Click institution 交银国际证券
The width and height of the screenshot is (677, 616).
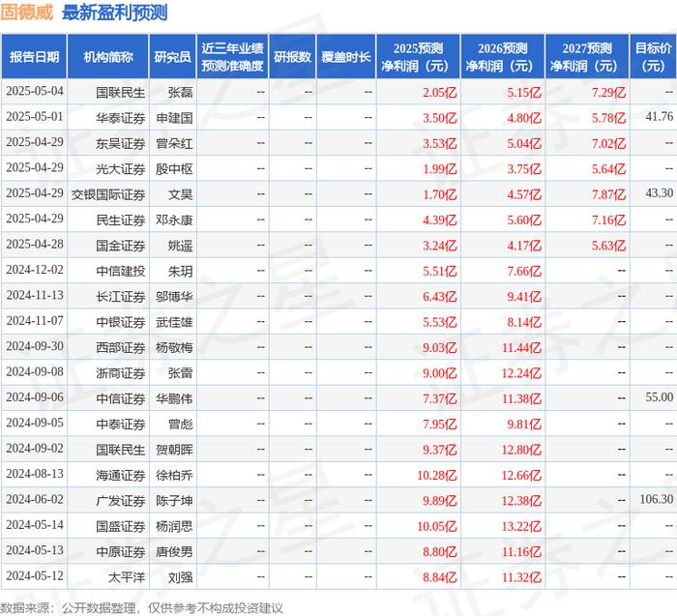108,194
